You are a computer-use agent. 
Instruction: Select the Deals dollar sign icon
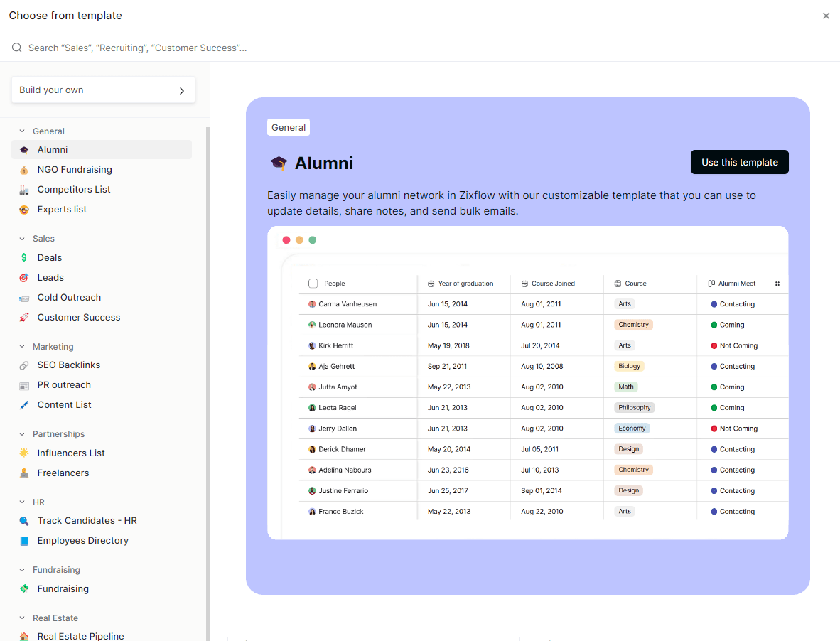(x=23, y=257)
